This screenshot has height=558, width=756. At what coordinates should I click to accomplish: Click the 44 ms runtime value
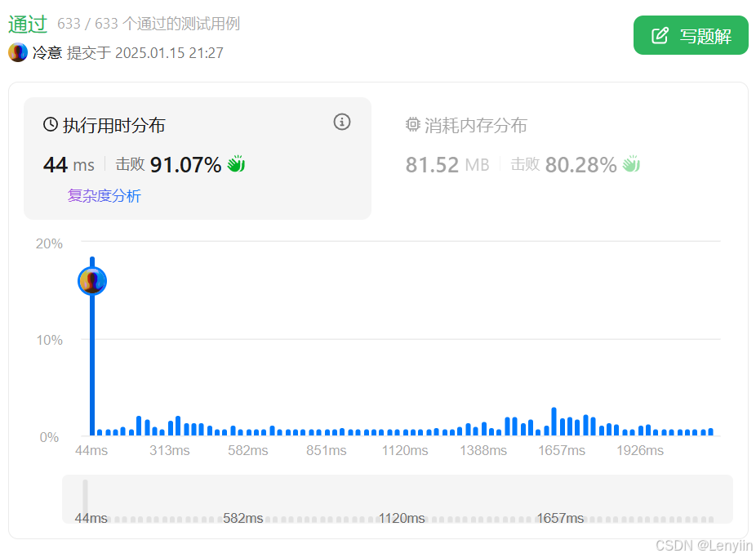pos(69,165)
